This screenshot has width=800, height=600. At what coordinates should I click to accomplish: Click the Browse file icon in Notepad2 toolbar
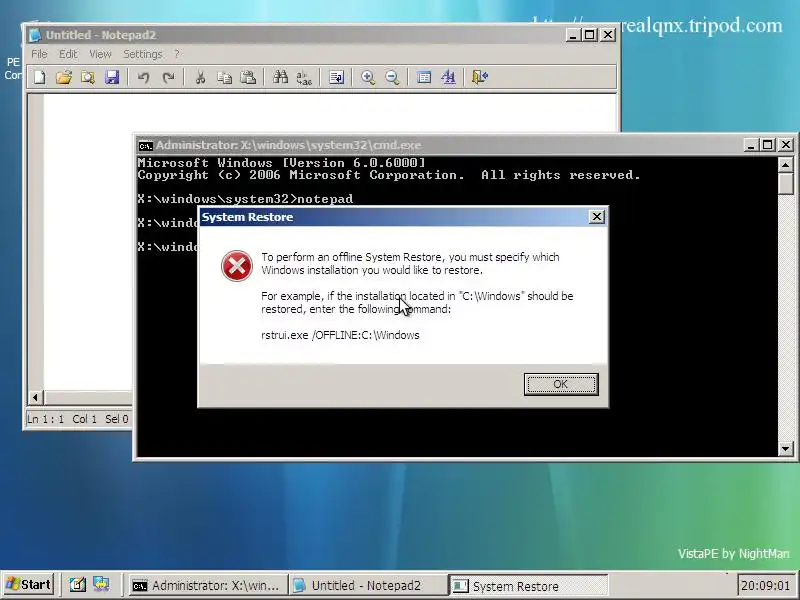pos(88,77)
